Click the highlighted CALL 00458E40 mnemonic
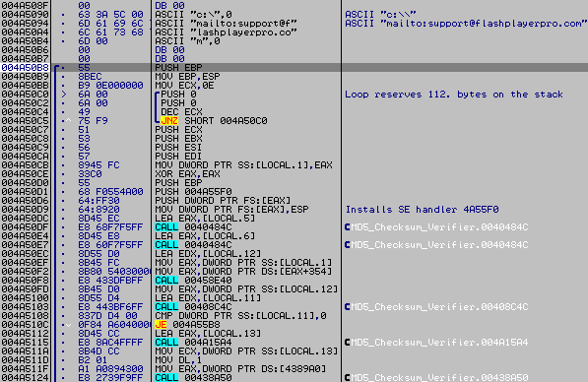The height and width of the screenshot is (382, 588). [166, 281]
